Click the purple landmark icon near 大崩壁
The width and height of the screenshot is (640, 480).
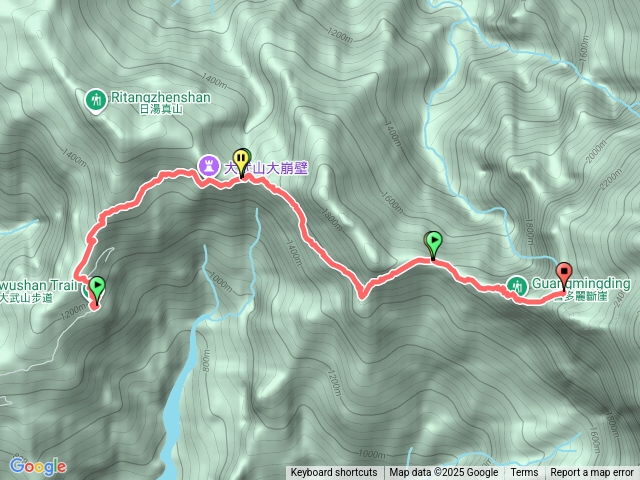[209, 166]
